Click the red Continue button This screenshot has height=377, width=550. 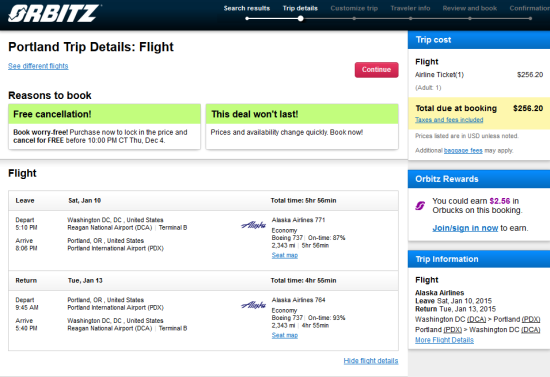(376, 70)
